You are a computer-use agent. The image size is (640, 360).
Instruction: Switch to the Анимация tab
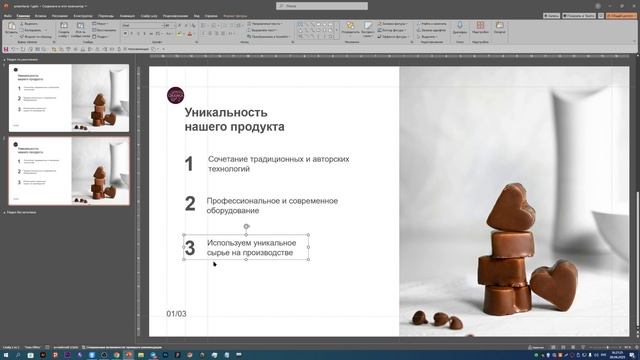point(127,16)
